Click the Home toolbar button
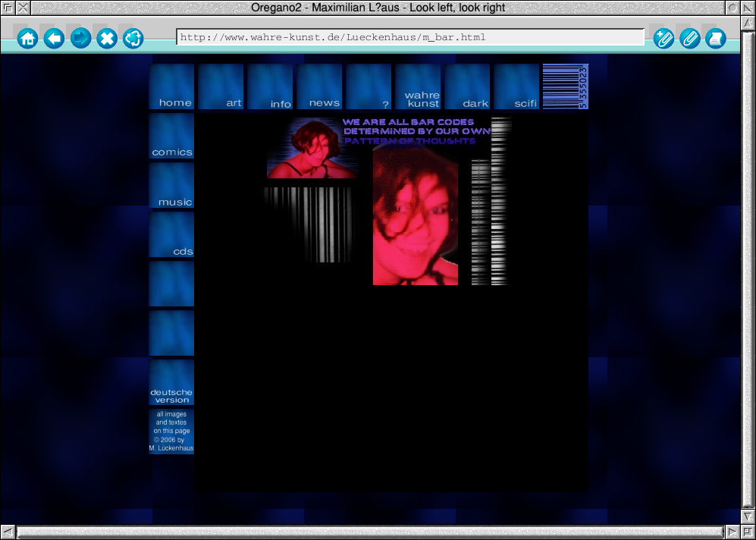Image resolution: width=756 pixels, height=540 pixels. coord(27,38)
